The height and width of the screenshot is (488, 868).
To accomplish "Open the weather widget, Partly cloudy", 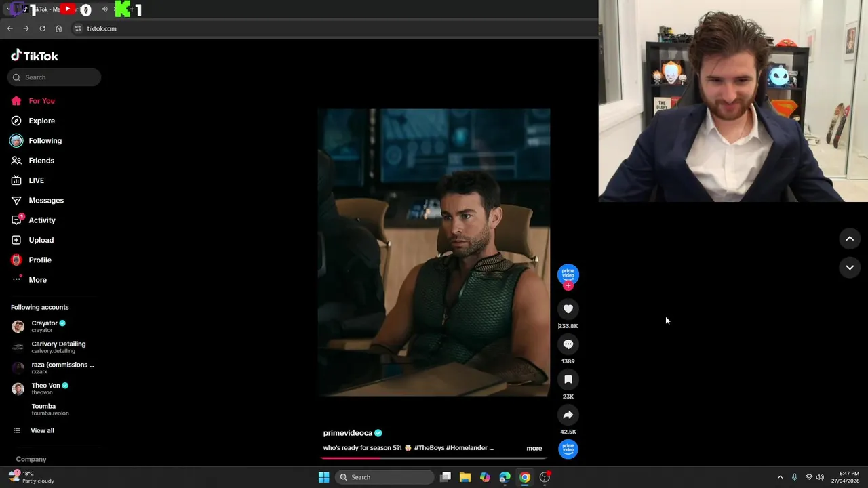I will tap(31, 477).
